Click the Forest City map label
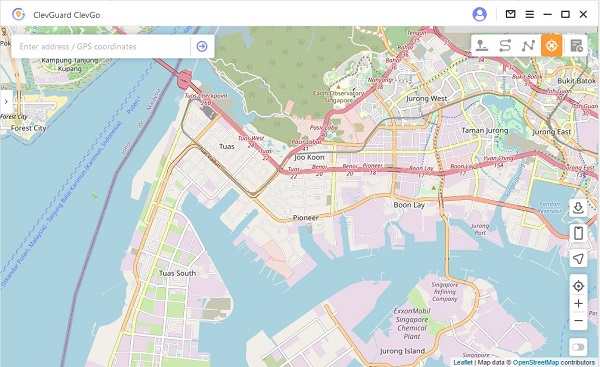The width and height of the screenshot is (600, 367). coord(28,128)
